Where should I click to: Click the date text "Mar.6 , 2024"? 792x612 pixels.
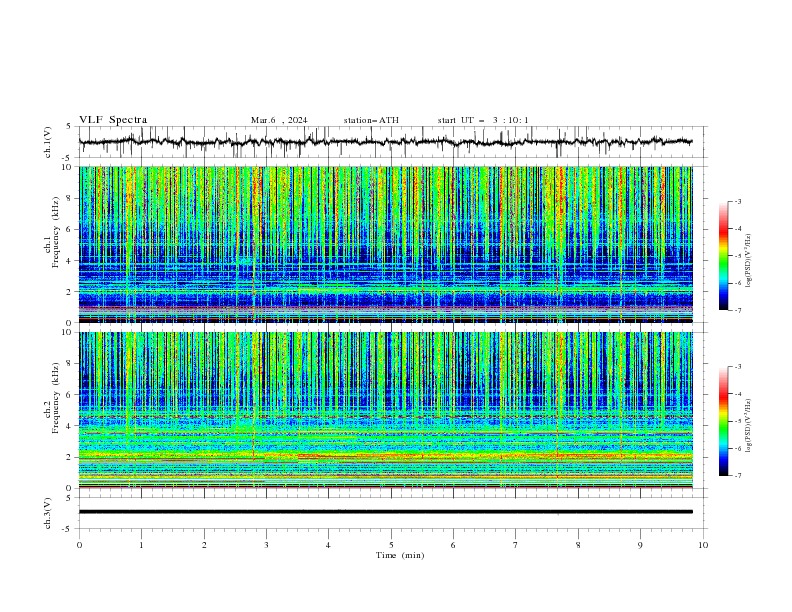(279, 120)
